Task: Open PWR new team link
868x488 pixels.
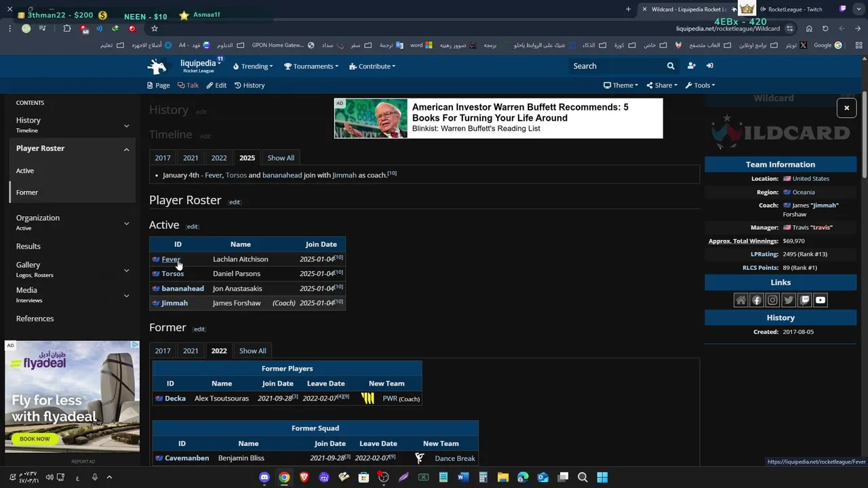Action: pyautogui.click(x=390, y=399)
